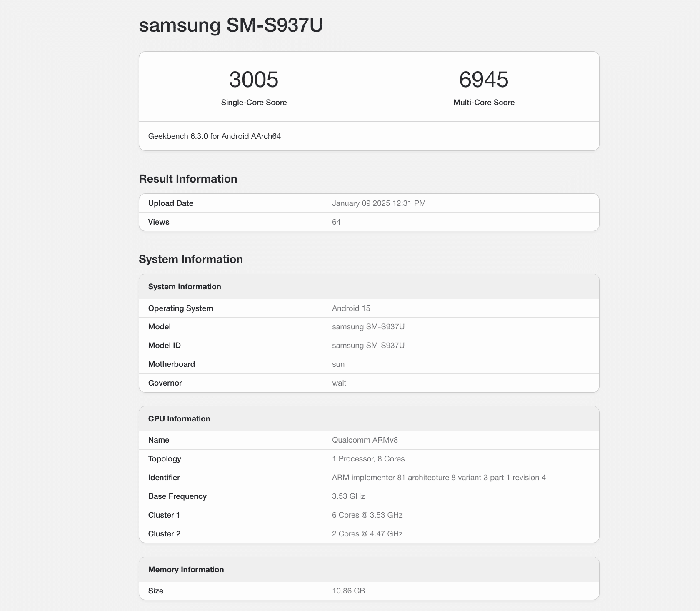Image resolution: width=700 pixels, height=611 pixels.
Task: Click the Result Information heading
Action: click(x=188, y=179)
